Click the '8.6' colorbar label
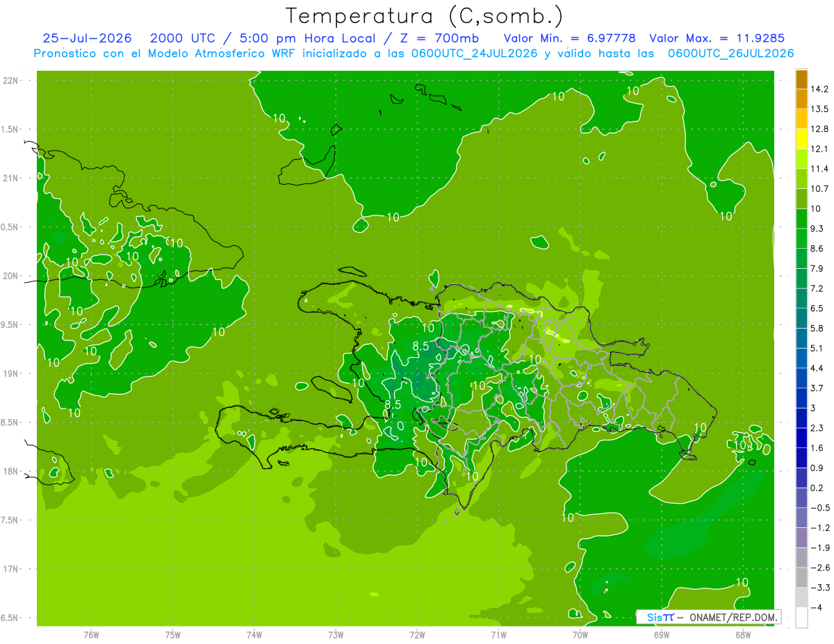 point(818,249)
